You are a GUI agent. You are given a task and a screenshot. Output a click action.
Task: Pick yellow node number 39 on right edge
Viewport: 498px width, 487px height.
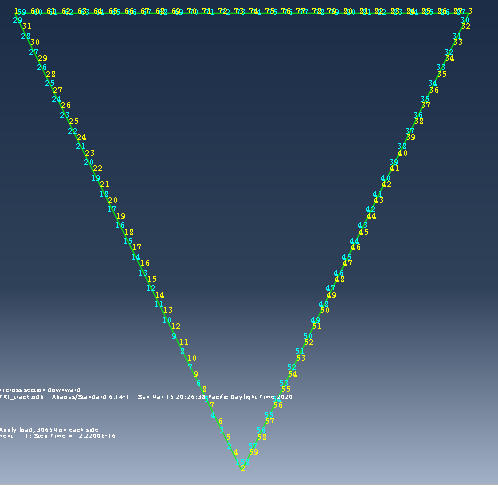tap(411, 137)
